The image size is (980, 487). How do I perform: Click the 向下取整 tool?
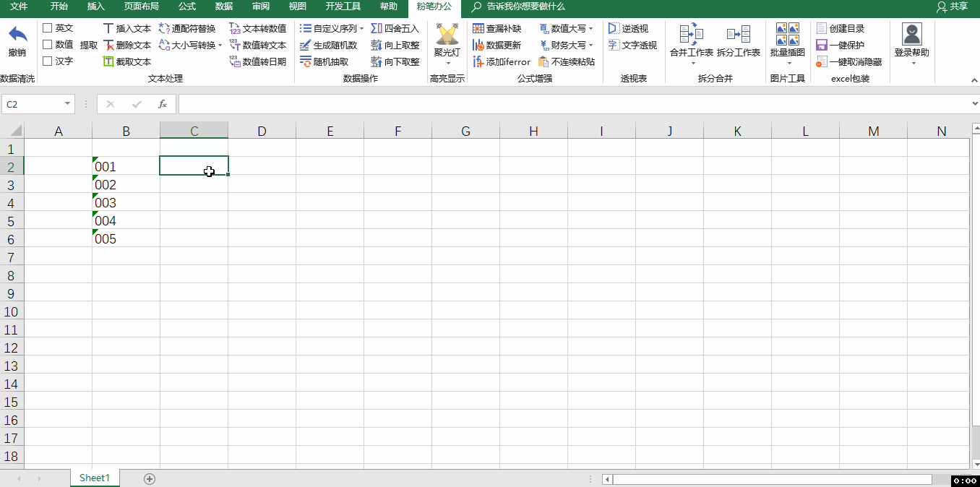395,61
